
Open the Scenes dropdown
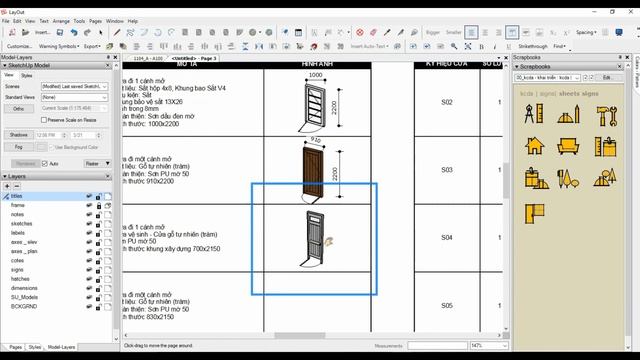pos(74,87)
